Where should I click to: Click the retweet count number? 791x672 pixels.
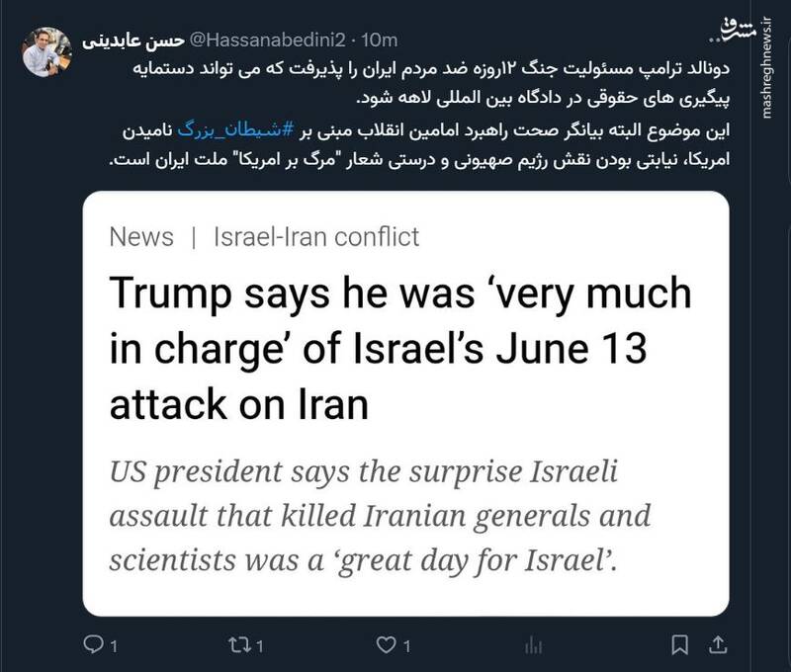[257, 646]
